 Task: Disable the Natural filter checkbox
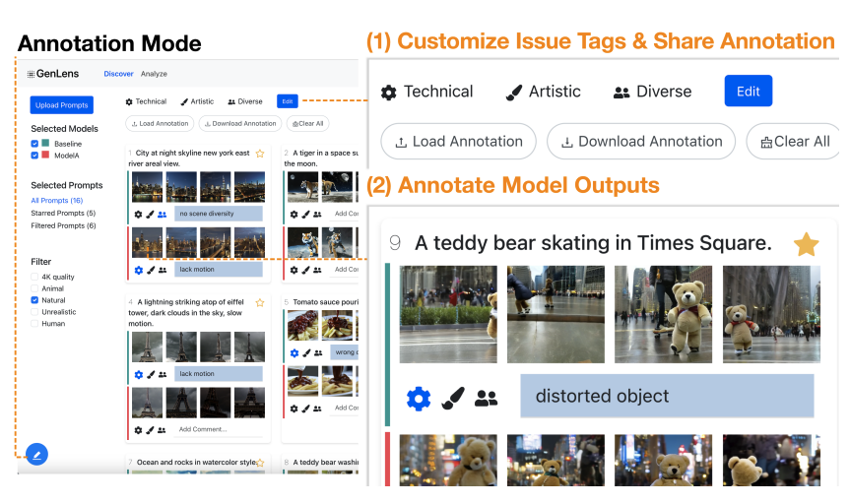[x=34, y=300]
